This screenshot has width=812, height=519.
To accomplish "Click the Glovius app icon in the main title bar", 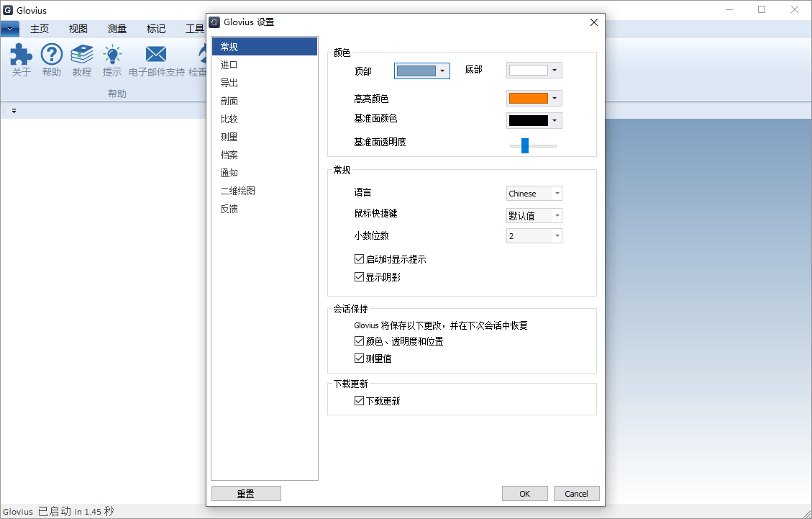I will coord(8,10).
